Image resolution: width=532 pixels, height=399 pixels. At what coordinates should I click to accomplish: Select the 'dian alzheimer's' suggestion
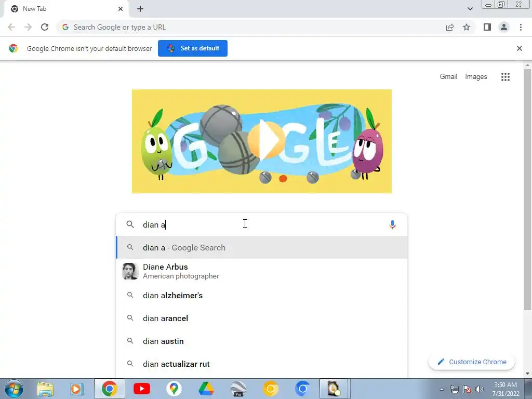[x=262, y=296]
